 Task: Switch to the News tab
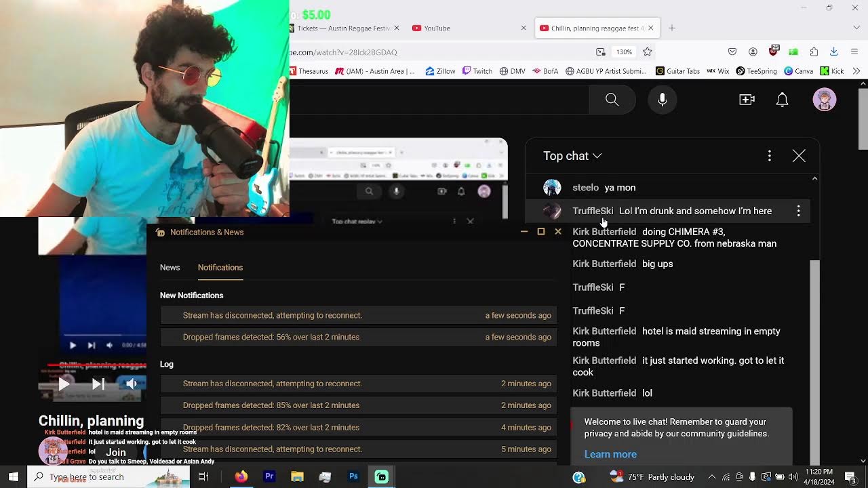[x=170, y=268]
